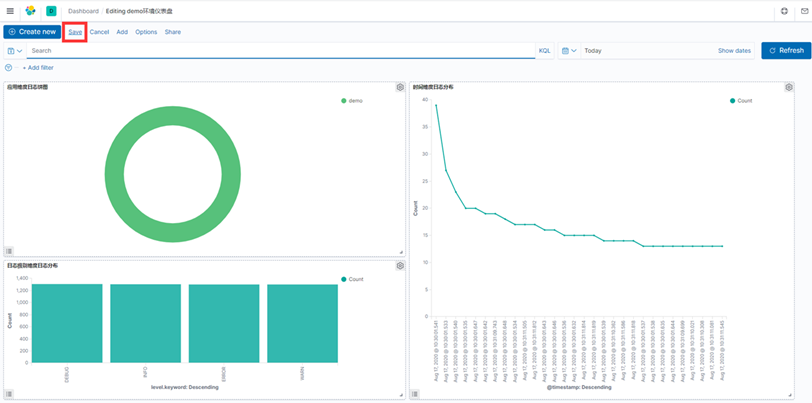Click the Elastic logo icon
The image size is (812, 403).
pyautogui.click(x=31, y=11)
